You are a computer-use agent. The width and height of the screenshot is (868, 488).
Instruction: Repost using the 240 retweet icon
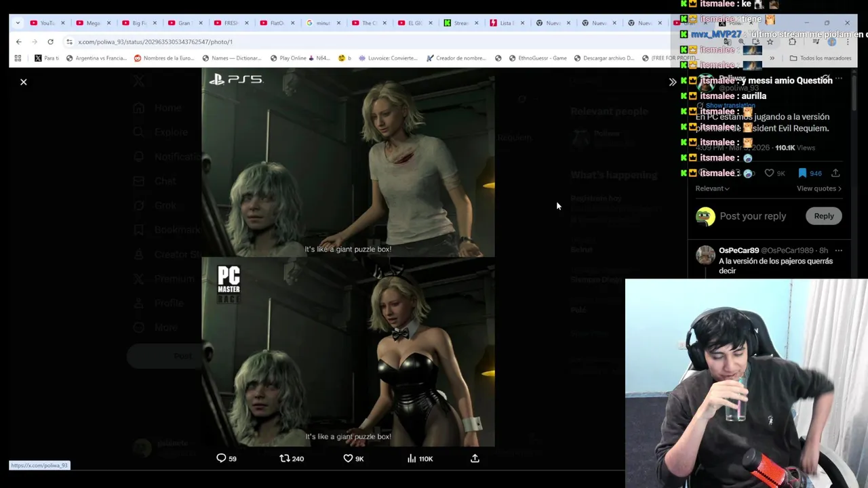point(292,459)
